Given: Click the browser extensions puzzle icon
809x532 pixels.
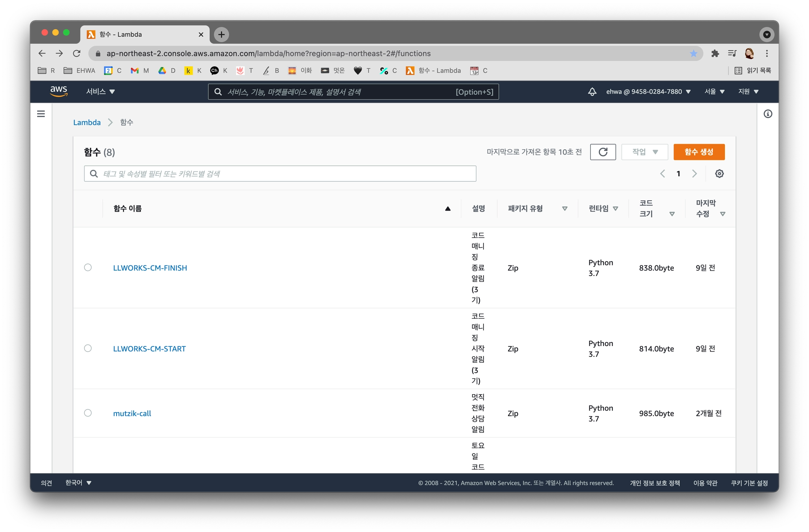Looking at the screenshot, I should pyautogui.click(x=715, y=53).
